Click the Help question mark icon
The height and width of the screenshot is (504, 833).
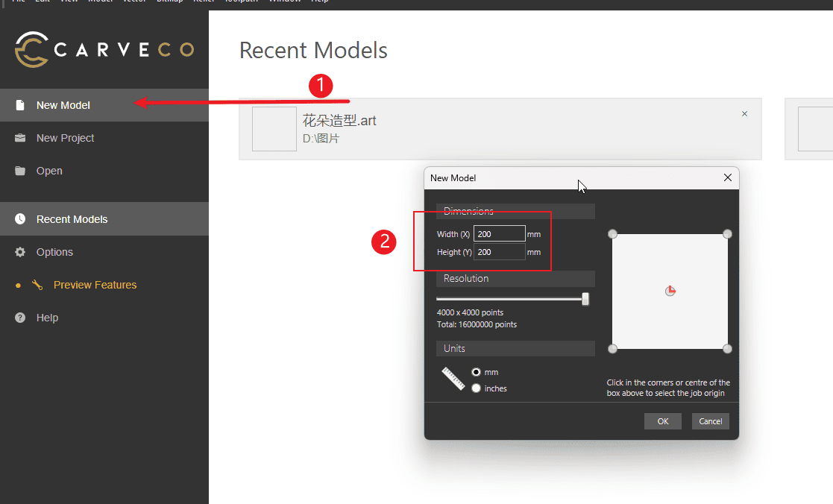point(20,318)
